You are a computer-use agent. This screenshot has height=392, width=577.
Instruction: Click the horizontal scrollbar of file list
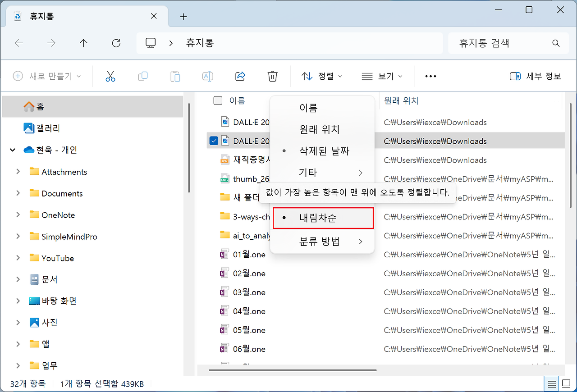[x=293, y=370]
